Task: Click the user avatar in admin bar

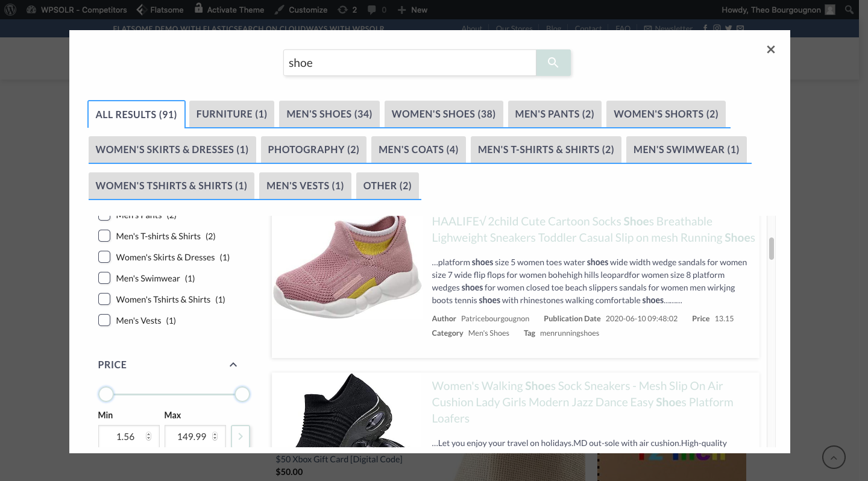Action: coord(831,10)
